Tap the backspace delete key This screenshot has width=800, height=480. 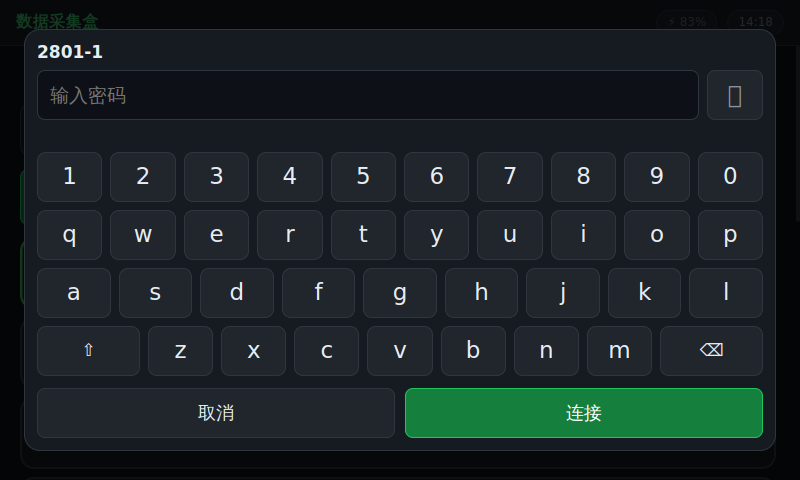click(711, 351)
